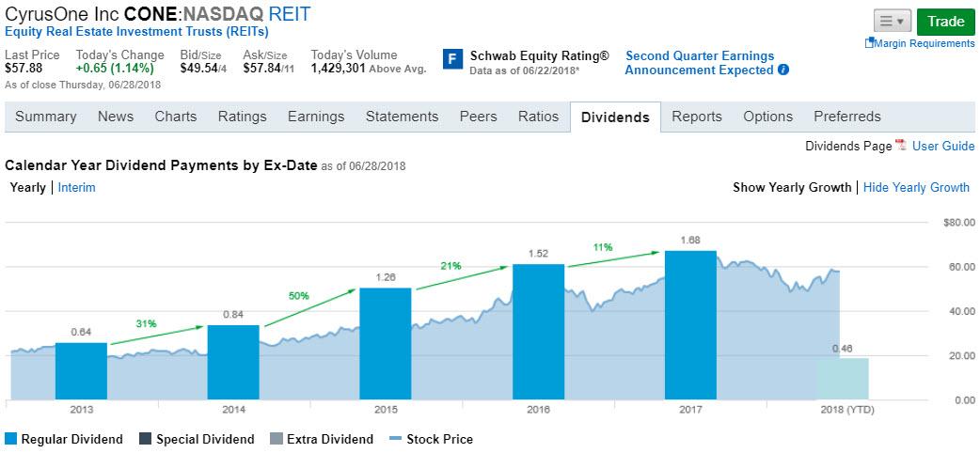Open the hamburger menu dropdown beside Trade
Image resolution: width=980 pixels, height=453 pixels.
click(892, 22)
